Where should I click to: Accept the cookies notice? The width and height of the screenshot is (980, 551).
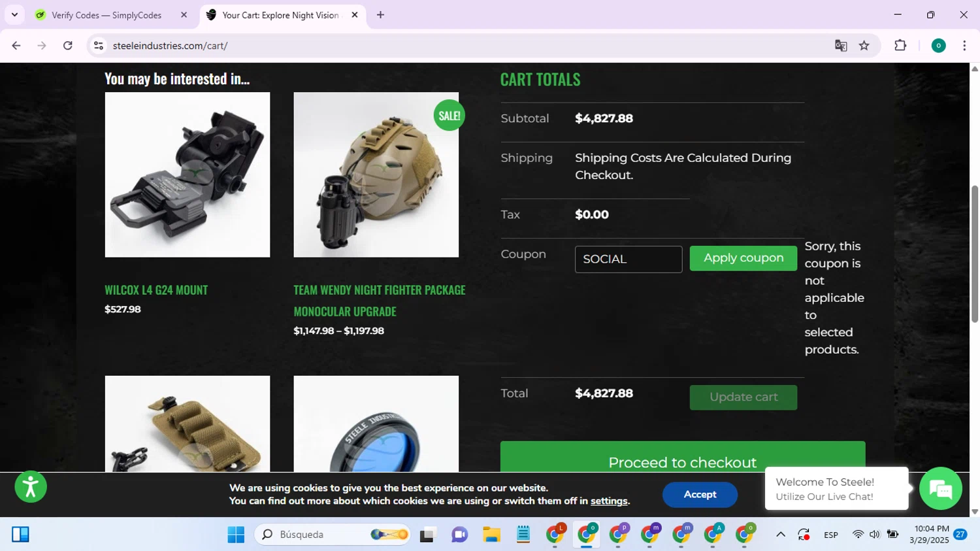[700, 495]
